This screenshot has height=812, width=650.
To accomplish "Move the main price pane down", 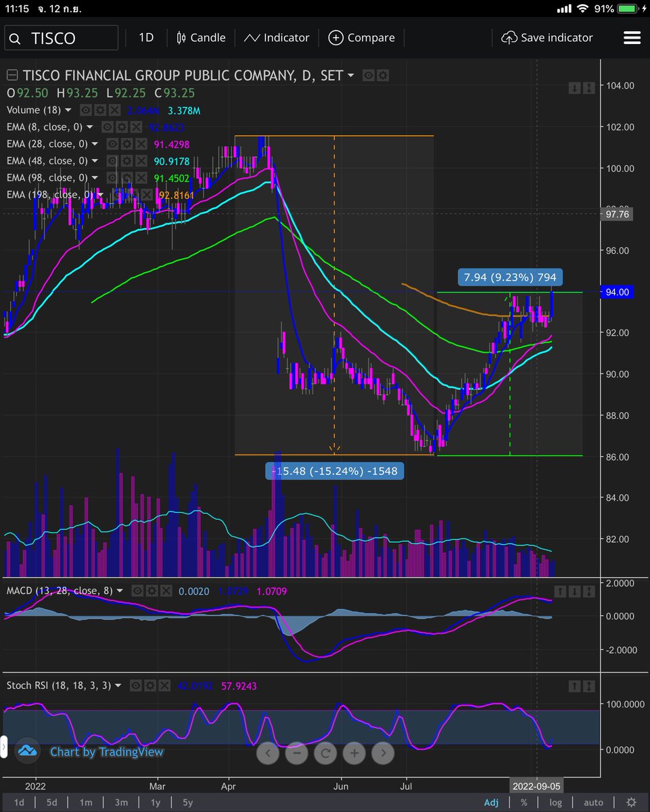I will pyautogui.click(x=575, y=87).
